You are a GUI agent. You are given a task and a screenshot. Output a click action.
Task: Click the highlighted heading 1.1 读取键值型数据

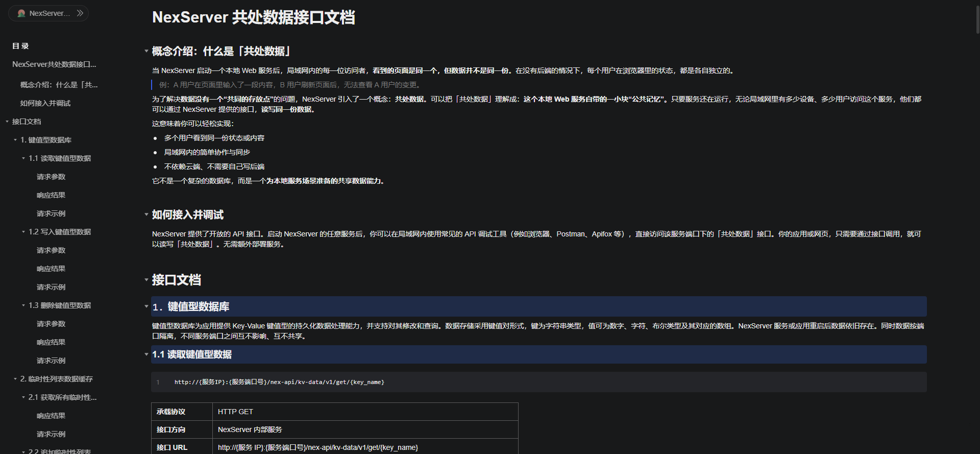coord(539,354)
